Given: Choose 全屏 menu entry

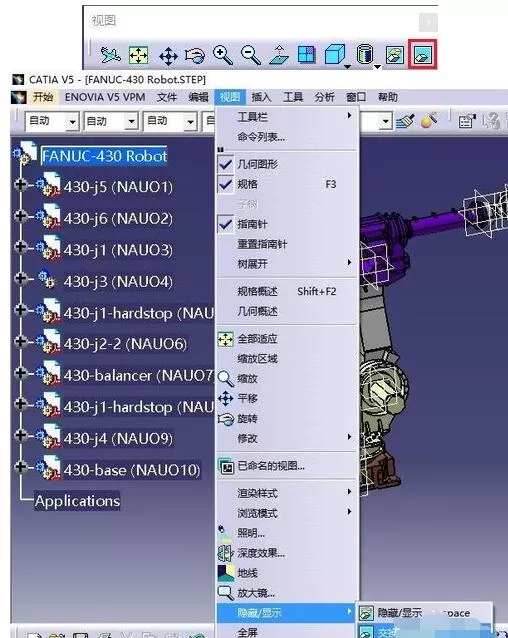Looking at the screenshot, I should [x=287, y=632].
